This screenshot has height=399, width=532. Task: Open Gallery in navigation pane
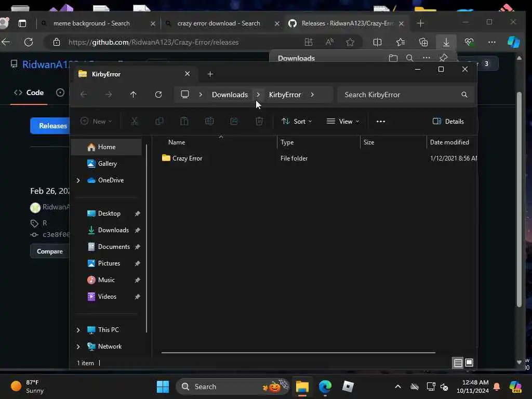tap(107, 164)
